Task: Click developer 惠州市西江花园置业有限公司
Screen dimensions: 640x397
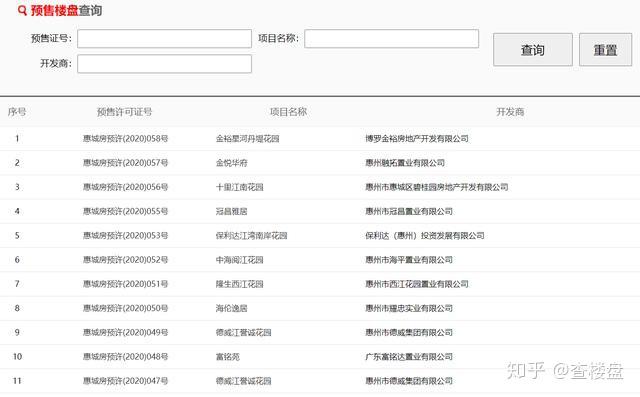Action: point(417,284)
